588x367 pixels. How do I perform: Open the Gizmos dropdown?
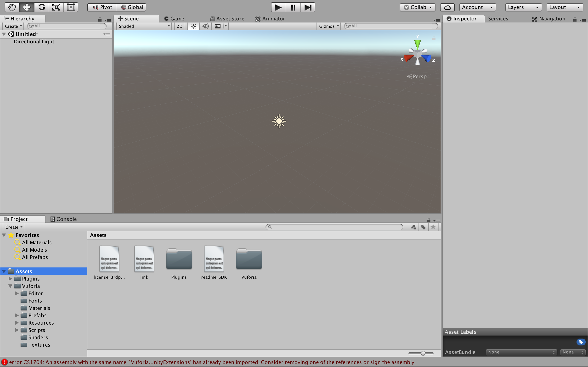click(328, 26)
